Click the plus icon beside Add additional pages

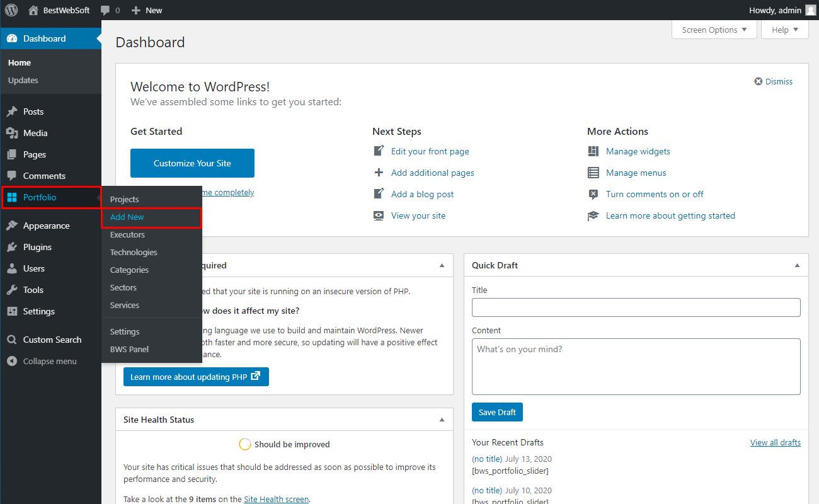coord(379,173)
